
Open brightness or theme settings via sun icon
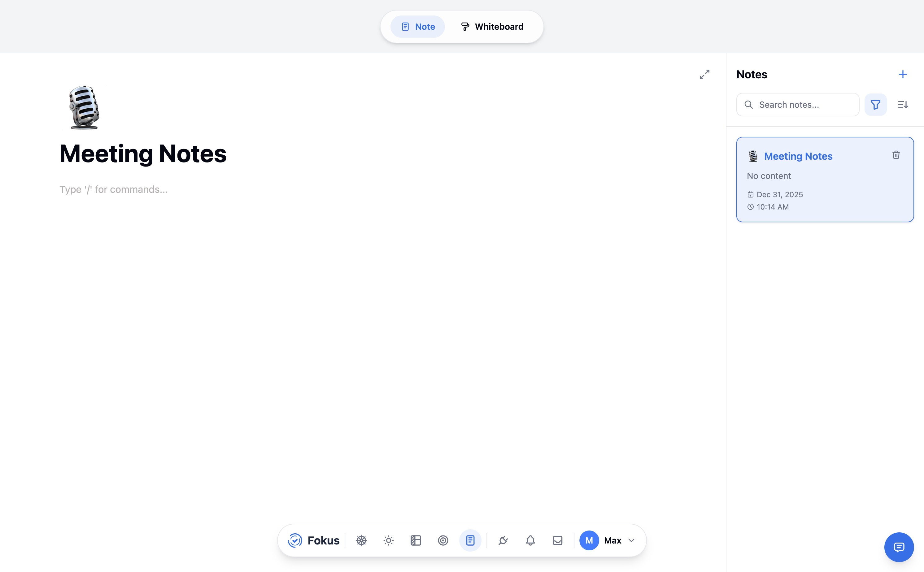pos(388,540)
